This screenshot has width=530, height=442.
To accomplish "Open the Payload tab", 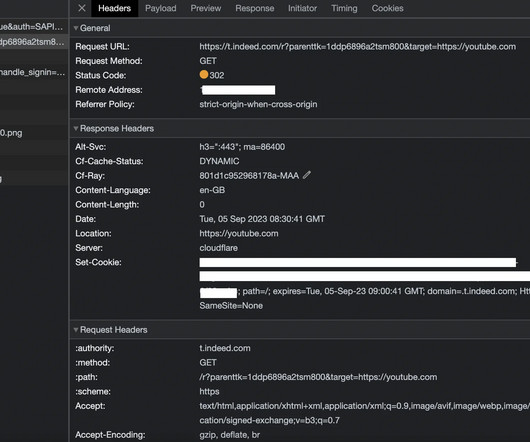I will [x=161, y=8].
